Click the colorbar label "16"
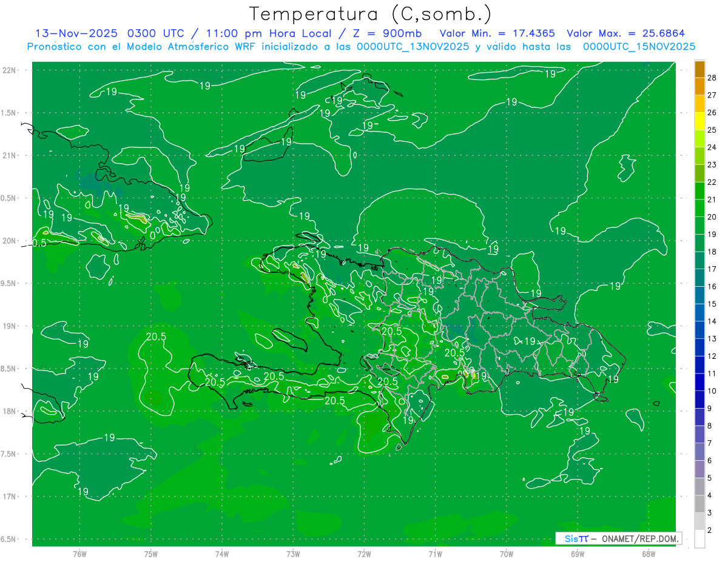The height and width of the screenshot is (562, 728). coord(712,286)
